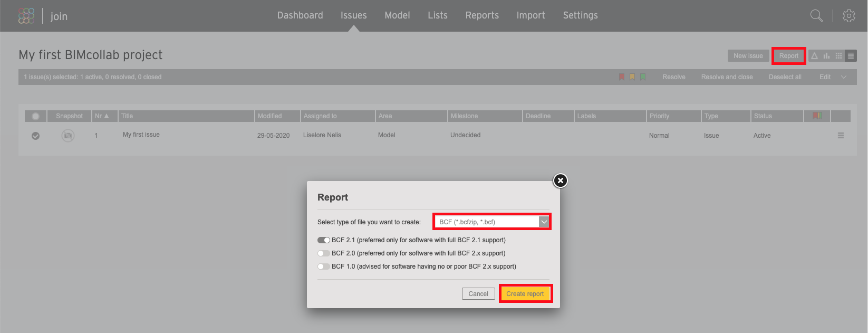The height and width of the screenshot is (333, 868).
Task: Click Resolve and close
Action: pos(727,77)
